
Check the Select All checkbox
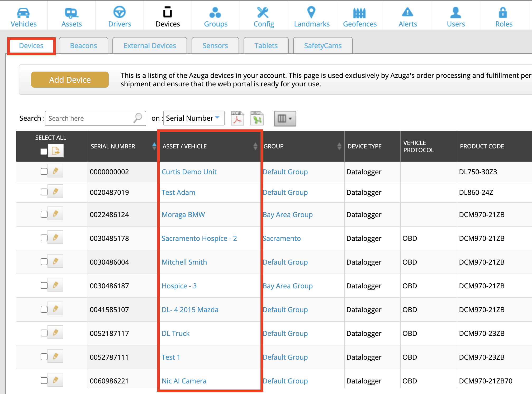pos(44,151)
